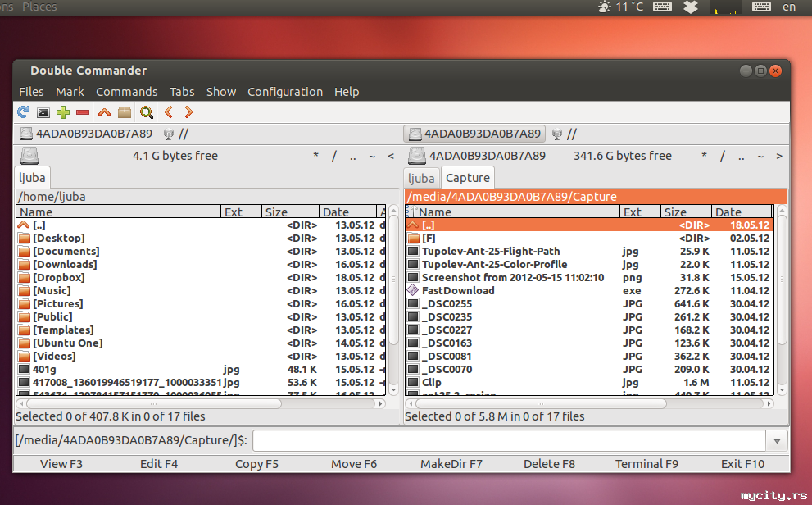Open the Mark menu
The width and height of the screenshot is (812, 505).
tap(70, 92)
